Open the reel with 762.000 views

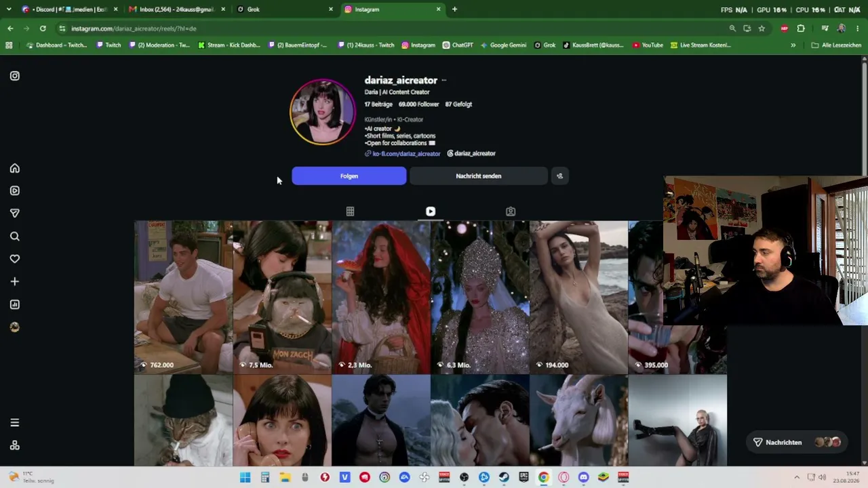click(x=183, y=298)
